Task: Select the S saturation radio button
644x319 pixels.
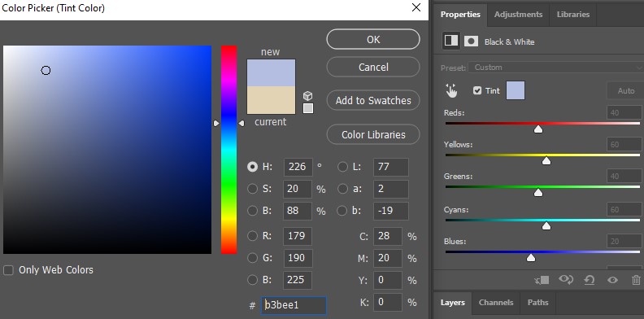Action: pos(252,189)
